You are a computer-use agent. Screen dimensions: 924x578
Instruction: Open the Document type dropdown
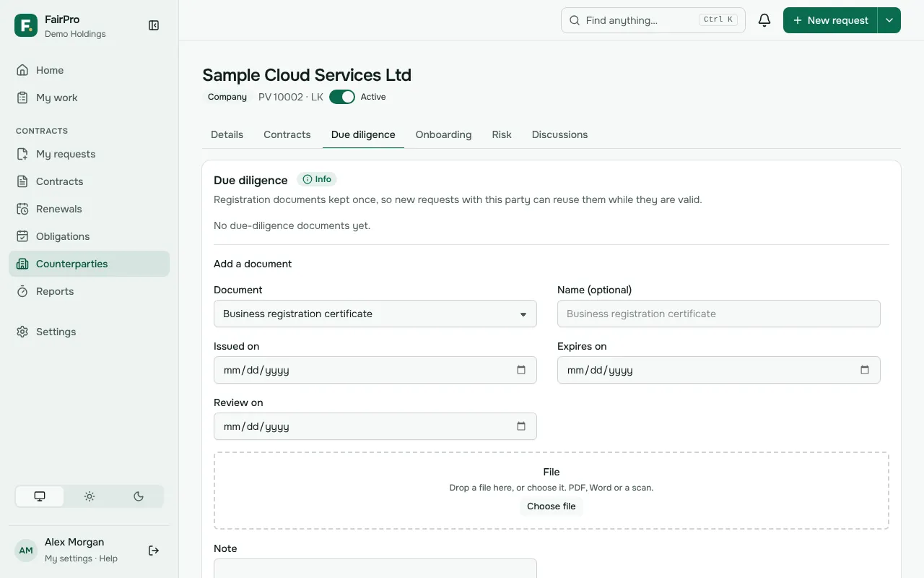pyautogui.click(x=375, y=314)
